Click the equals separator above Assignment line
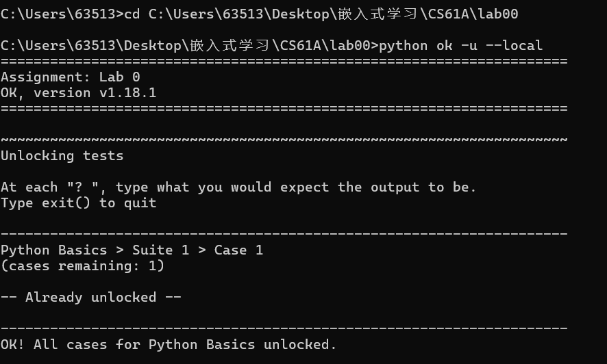This screenshot has height=364, width=607. 284,62
